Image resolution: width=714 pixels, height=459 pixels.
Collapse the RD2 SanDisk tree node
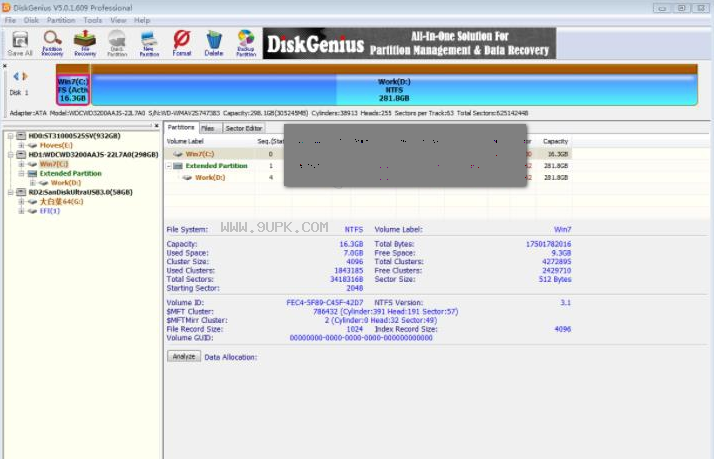coord(10,192)
